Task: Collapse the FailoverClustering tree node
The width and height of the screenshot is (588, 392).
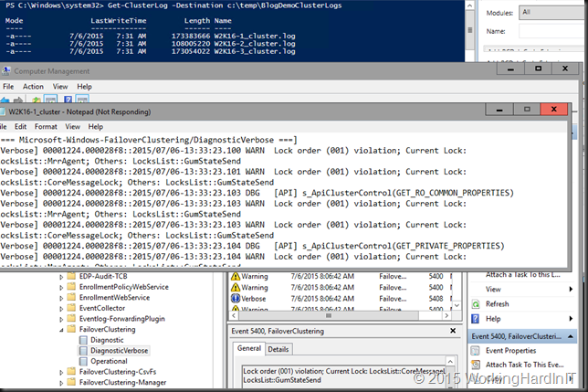Action: coord(61,330)
